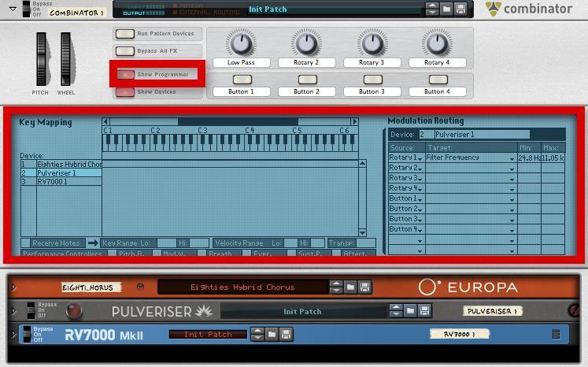Screen dimensions: 588x367
Task: Click the Key Mapping keyboard scrollbar handle
Action: 238,121
